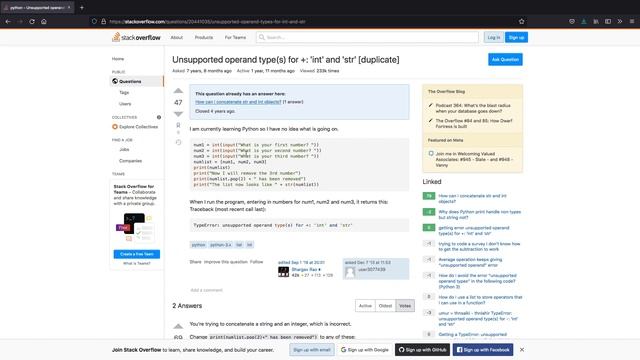Screen dimensions: 640x360
Task: Sort answers by Active tab
Action: point(365,306)
